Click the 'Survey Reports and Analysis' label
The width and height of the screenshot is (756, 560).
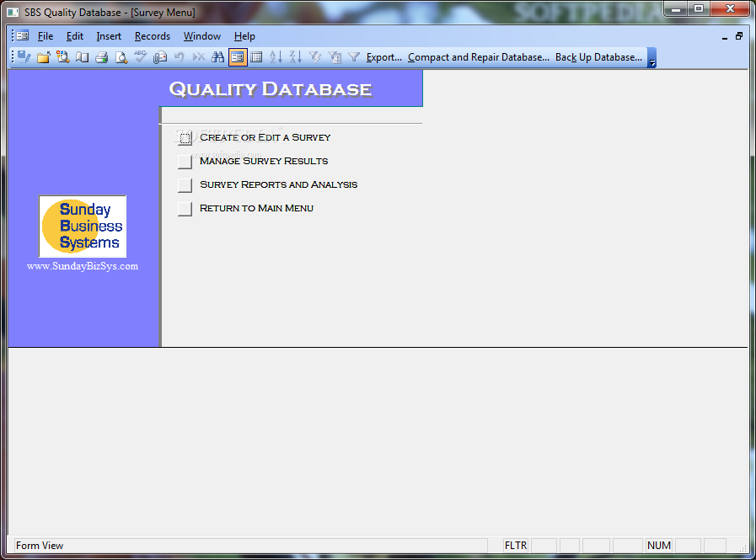coord(279,184)
